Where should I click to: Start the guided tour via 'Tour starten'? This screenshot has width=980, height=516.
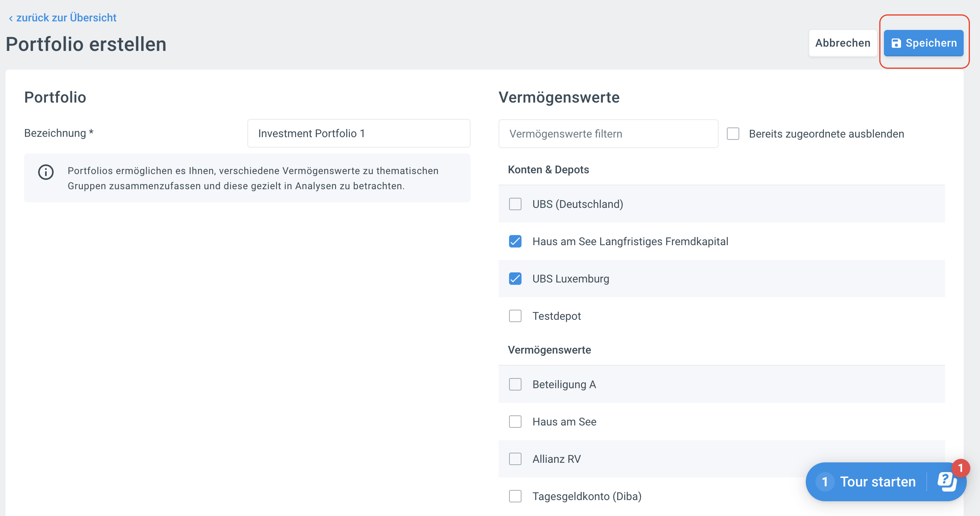(878, 482)
